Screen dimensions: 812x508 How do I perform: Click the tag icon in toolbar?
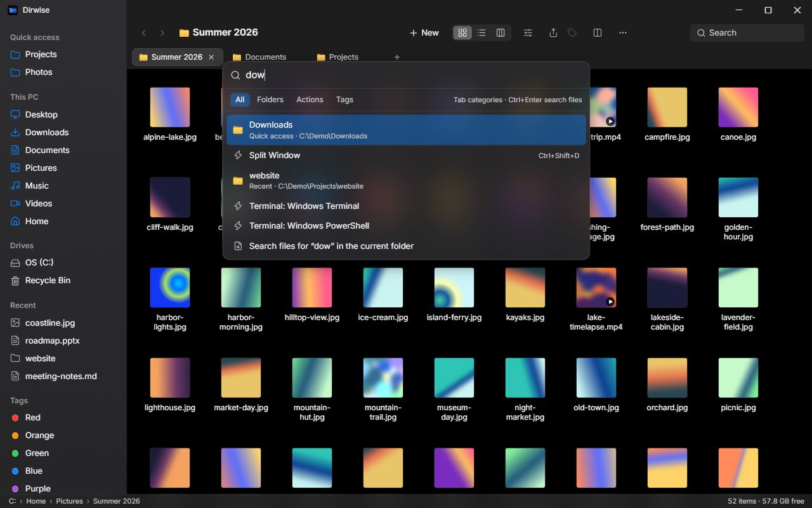572,33
